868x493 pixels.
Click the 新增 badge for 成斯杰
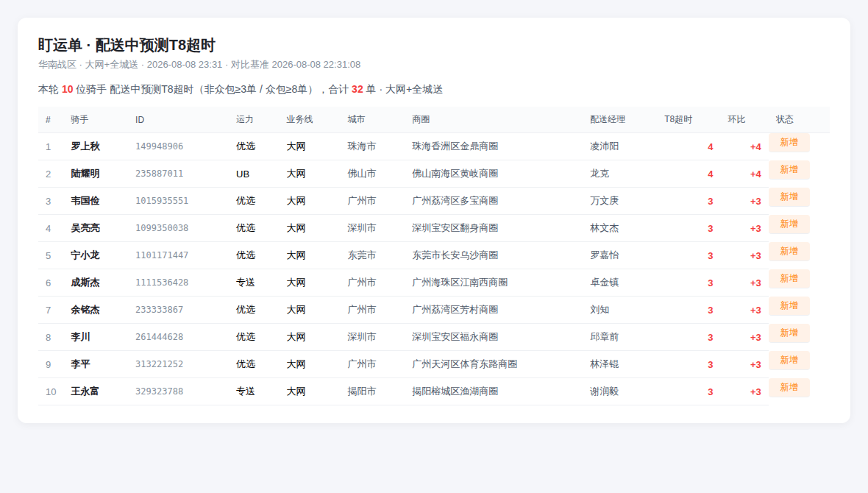[x=789, y=278]
